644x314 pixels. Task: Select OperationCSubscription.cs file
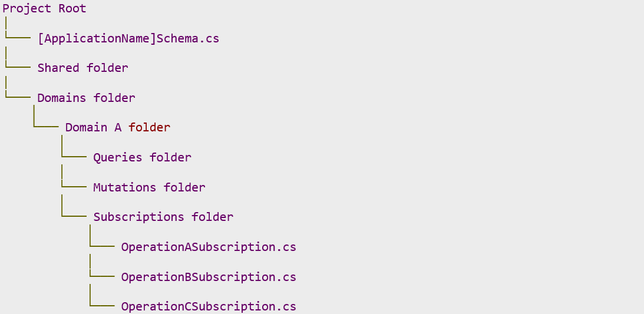point(209,306)
